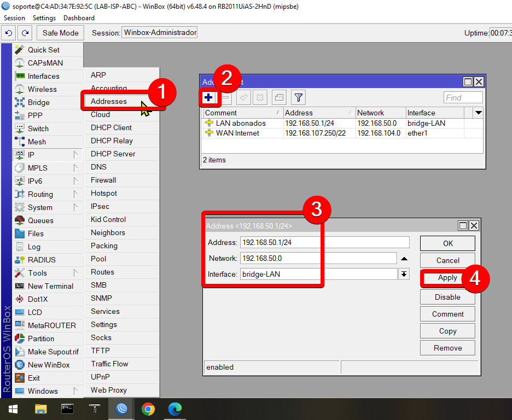Open Google Chrome from the taskbar
Viewport: 512px width, 420px height.
pos(148,409)
